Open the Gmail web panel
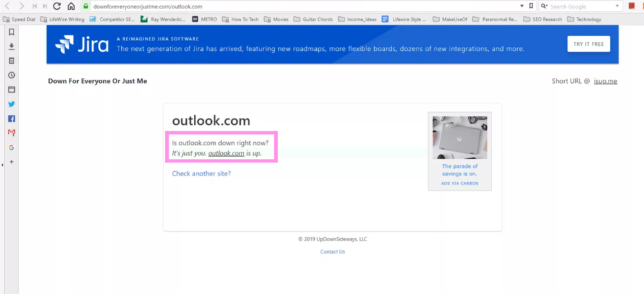Viewport: 644px width, 294px height. (12, 133)
